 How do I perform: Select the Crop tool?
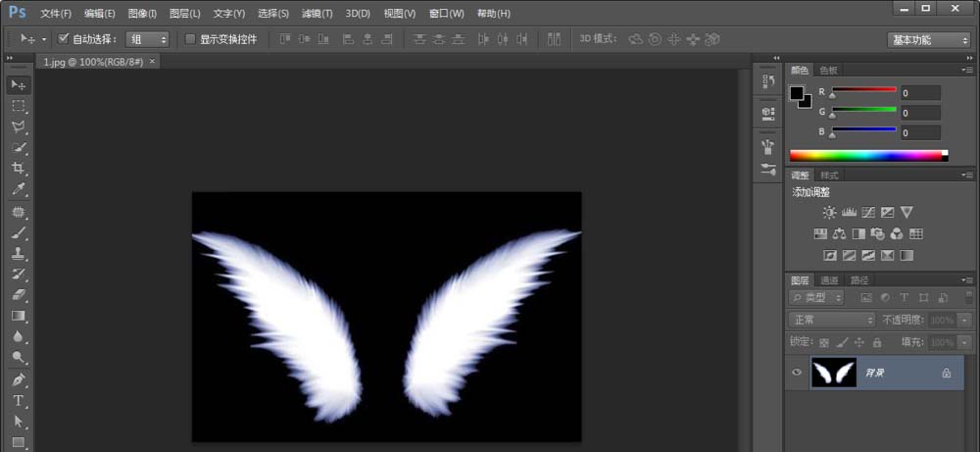pos(19,169)
